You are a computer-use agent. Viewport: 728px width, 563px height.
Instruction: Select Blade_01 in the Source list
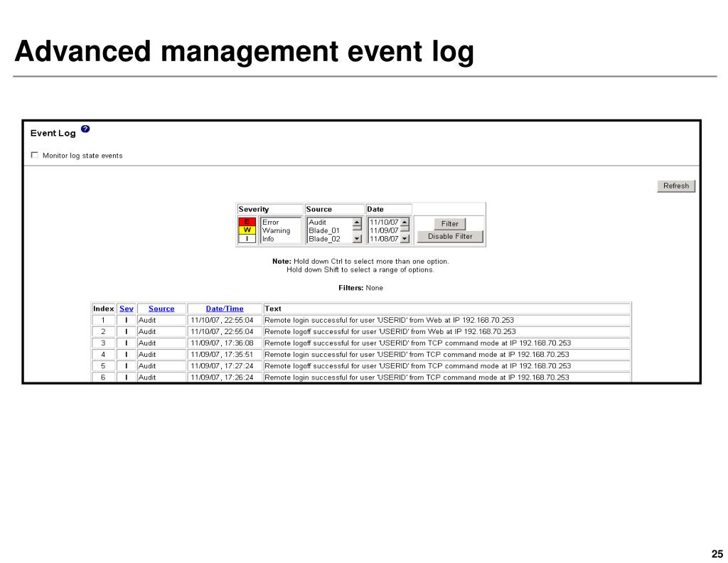tap(324, 231)
